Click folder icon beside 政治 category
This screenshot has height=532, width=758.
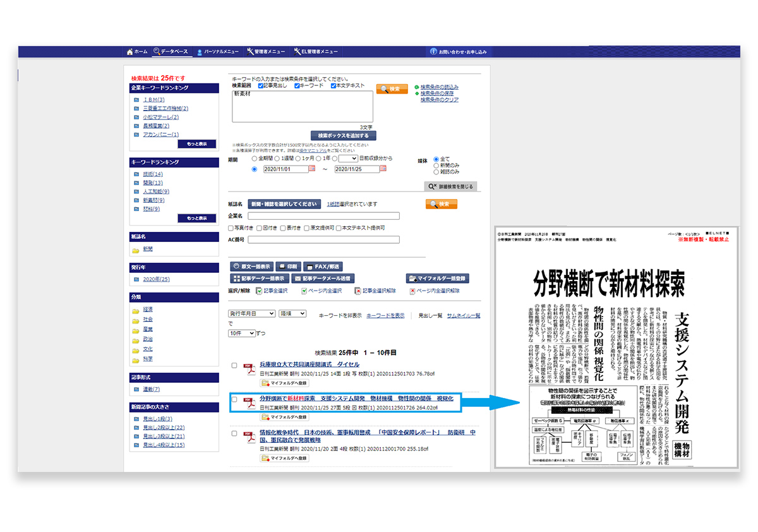(136, 340)
